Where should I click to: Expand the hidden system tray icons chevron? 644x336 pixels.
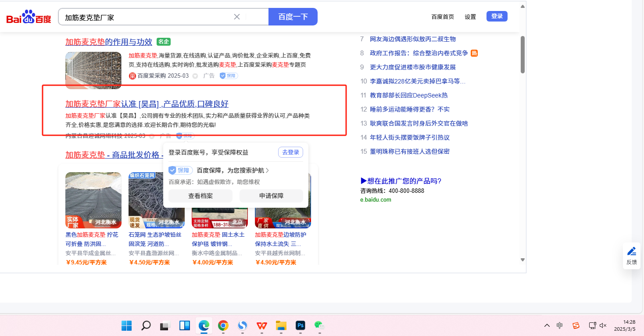tap(547, 325)
